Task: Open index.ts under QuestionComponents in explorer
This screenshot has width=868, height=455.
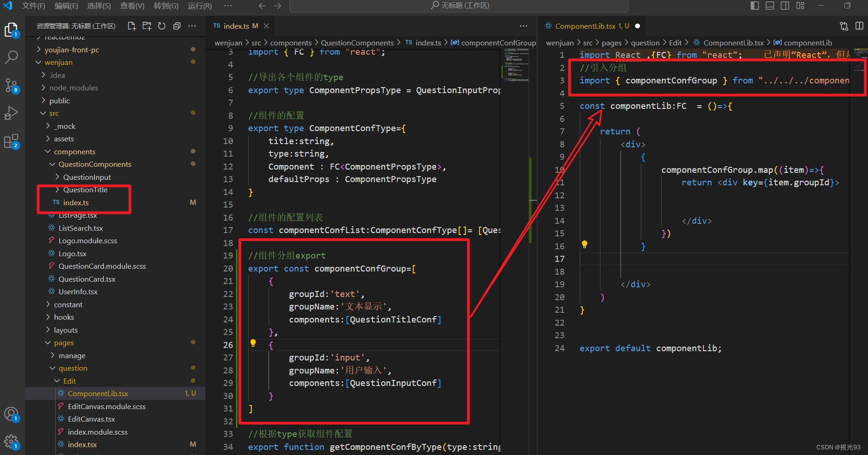Action: click(115, 202)
